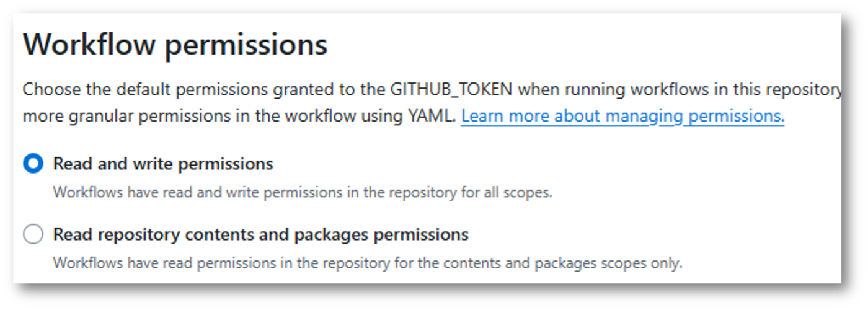The width and height of the screenshot is (868, 310).
Task: Click the Workflow permissions heading
Action: (x=175, y=45)
